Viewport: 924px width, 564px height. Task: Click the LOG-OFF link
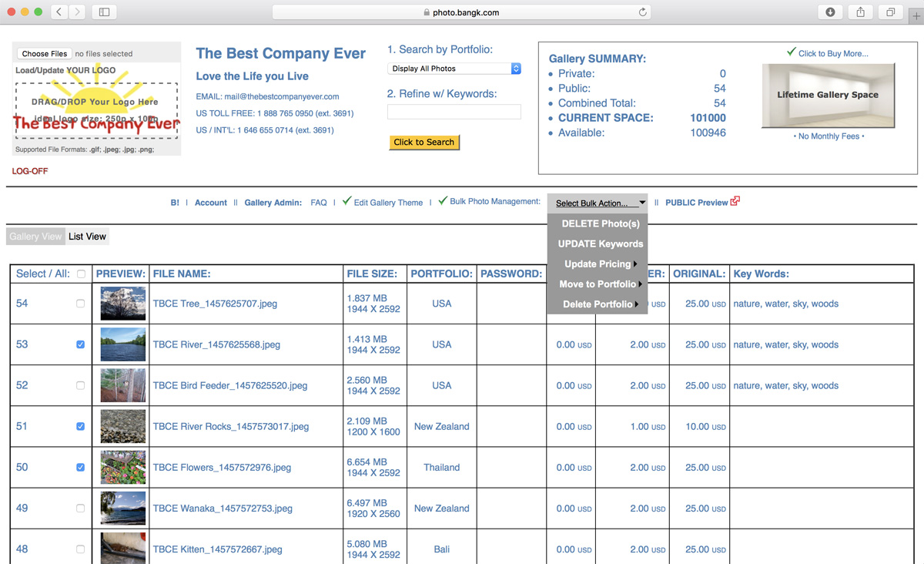30,171
